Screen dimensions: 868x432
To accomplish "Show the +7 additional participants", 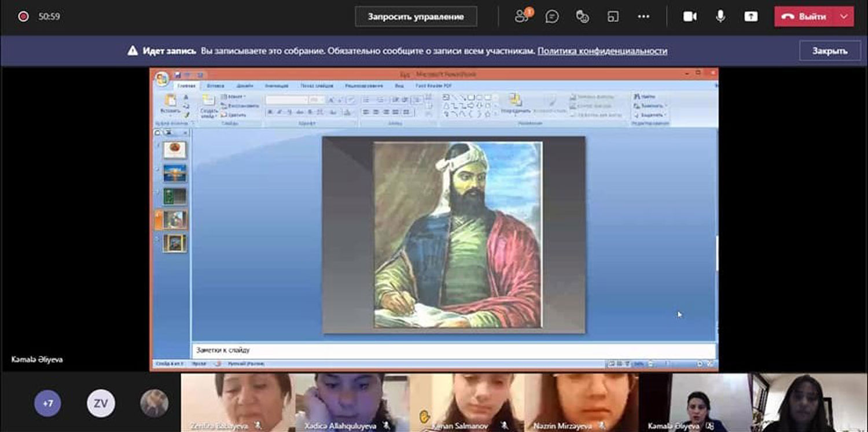I will [x=47, y=403].
